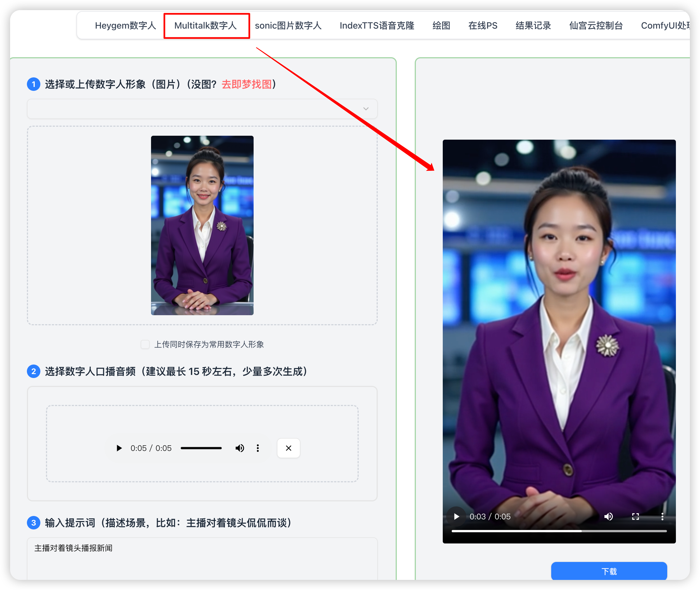
Task: Open the 结果记录 tab
Action: coord(533,26)
